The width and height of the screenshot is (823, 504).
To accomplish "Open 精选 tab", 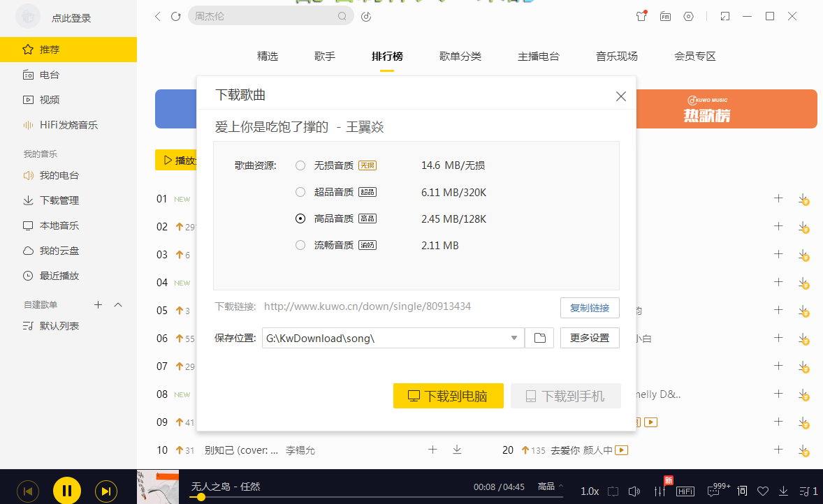I will click(x=267, y=56).
